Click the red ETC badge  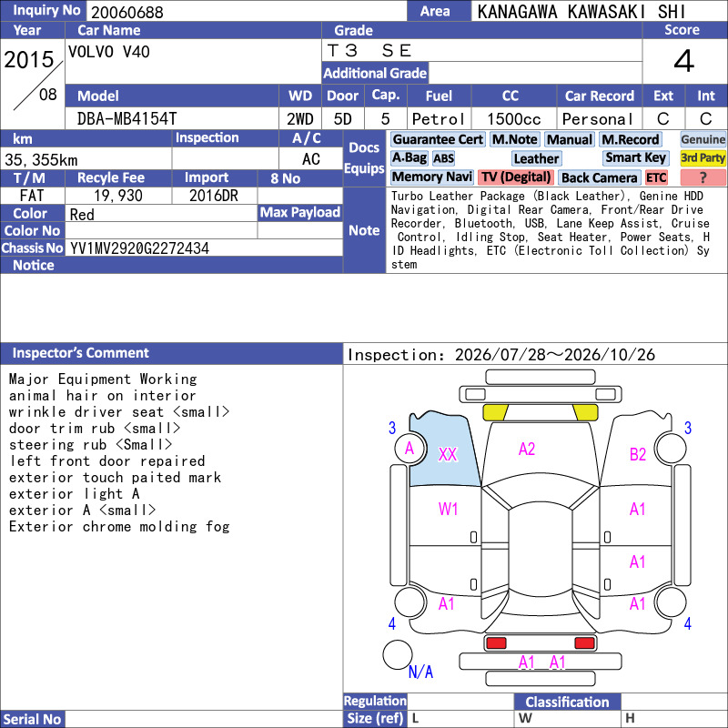pos(655,177)
